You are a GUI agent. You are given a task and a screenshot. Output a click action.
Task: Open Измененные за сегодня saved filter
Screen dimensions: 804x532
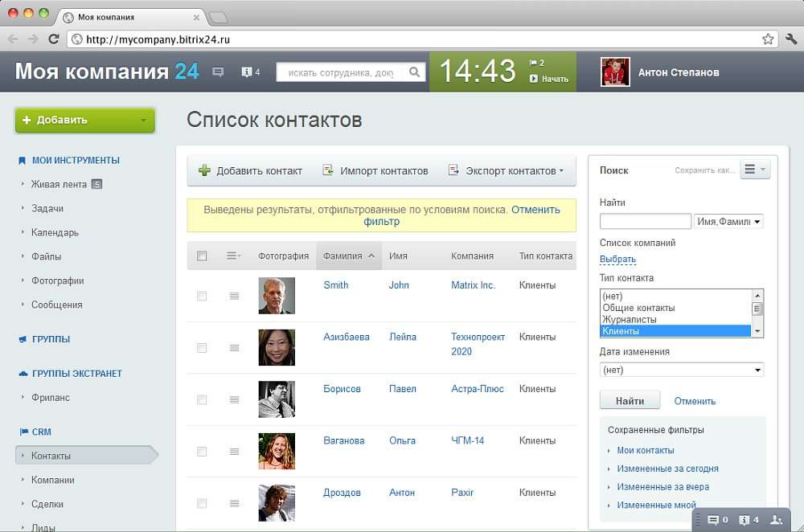tap(667, 469)
